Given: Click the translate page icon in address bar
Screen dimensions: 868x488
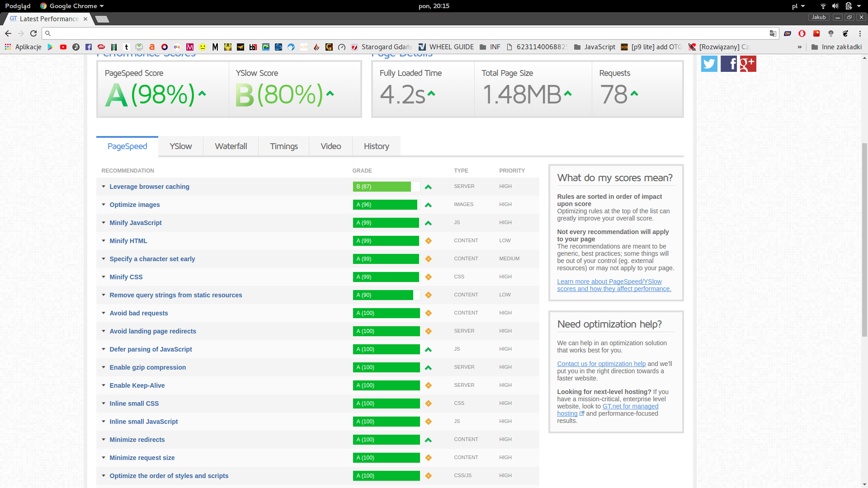Looking at the screenshot, I should click(x=773, y=33).
